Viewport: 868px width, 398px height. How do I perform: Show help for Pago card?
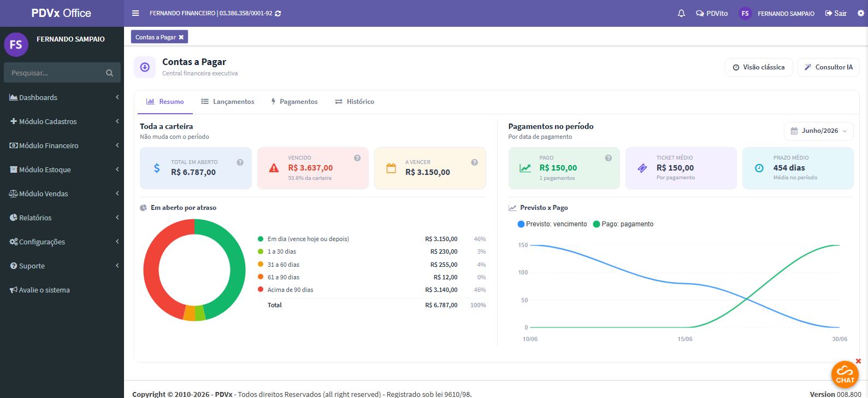608,158
